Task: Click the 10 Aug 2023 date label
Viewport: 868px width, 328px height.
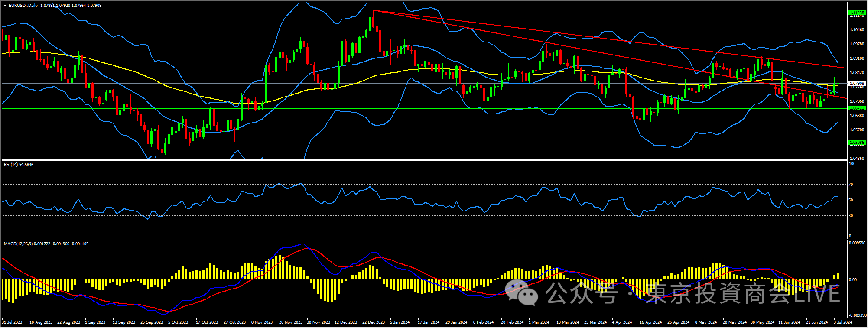Action: (41, 322)
